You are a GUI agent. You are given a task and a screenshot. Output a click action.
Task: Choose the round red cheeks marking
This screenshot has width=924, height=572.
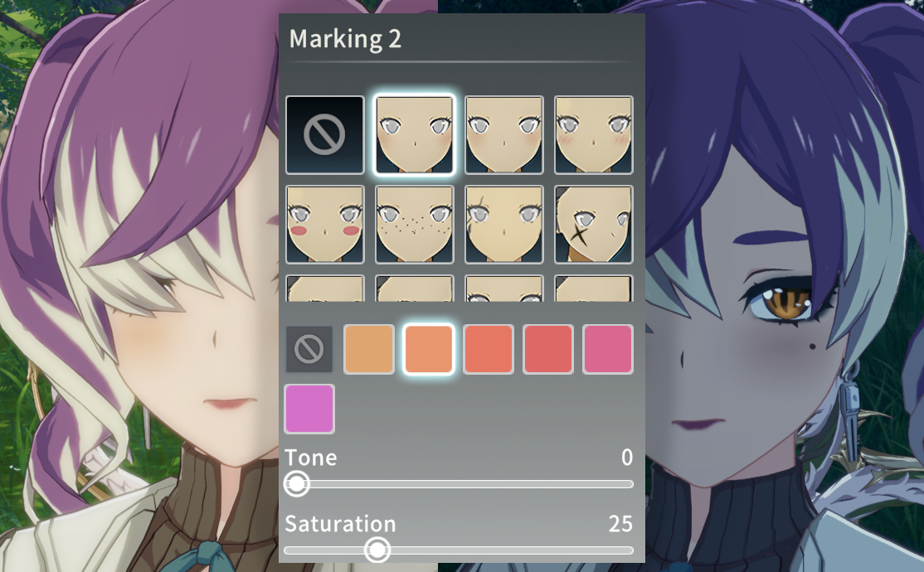click(x=324, y=225)
